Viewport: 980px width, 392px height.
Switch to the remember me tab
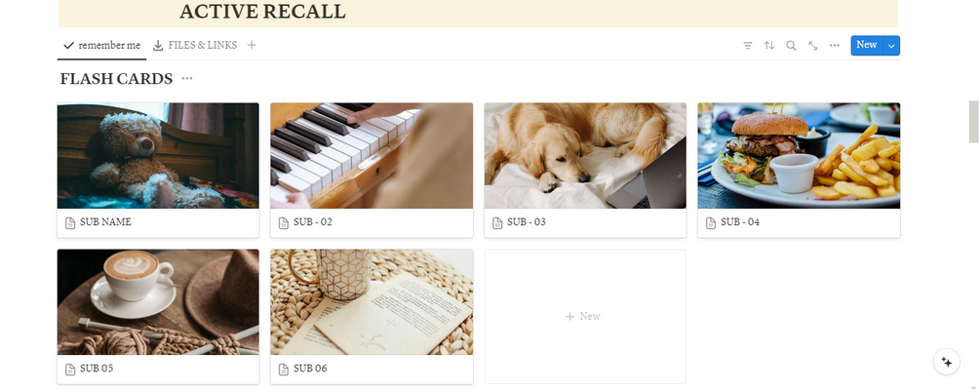[101, 46]
